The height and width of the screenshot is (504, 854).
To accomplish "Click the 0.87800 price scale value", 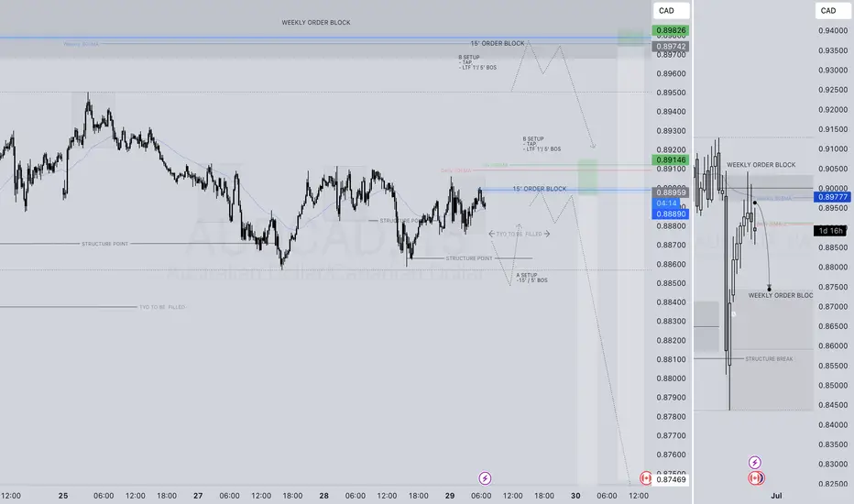I will coord(671,416).
